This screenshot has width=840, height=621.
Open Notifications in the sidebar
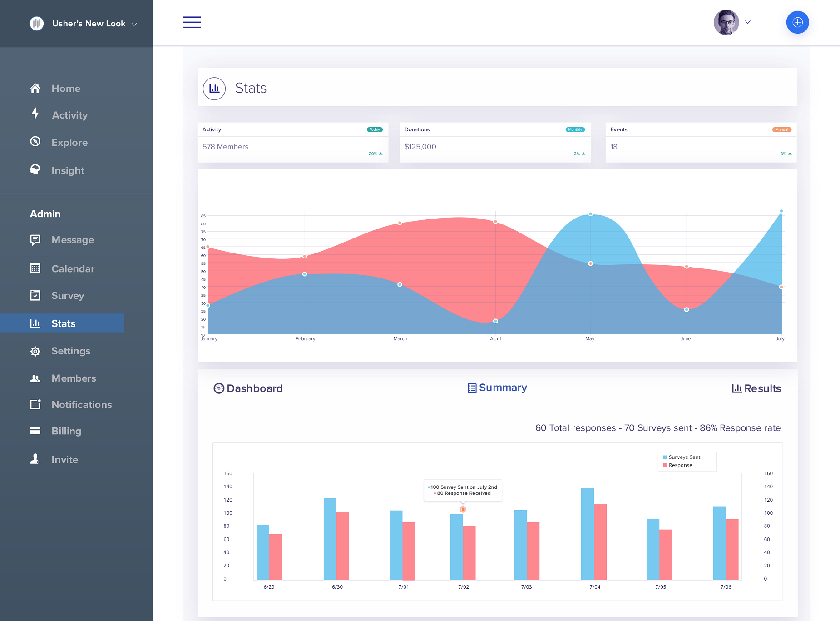81,404
